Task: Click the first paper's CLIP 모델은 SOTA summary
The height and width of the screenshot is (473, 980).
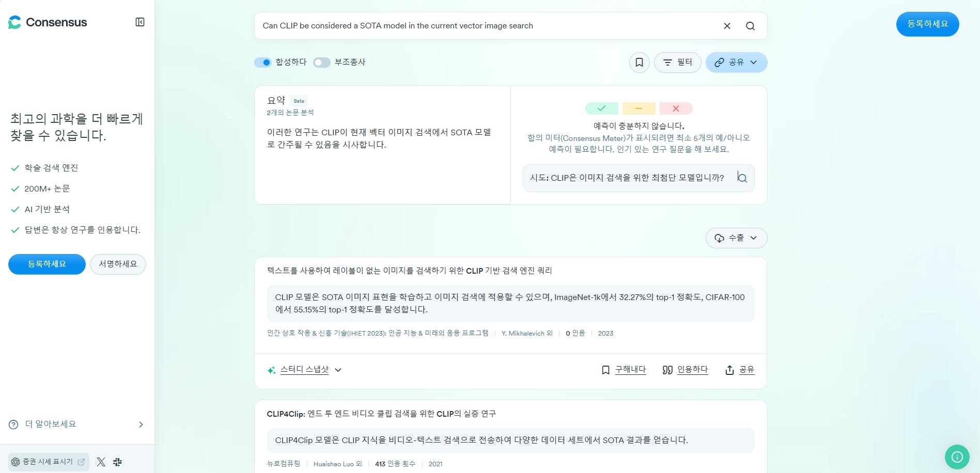Action: [x=510, y=304]
